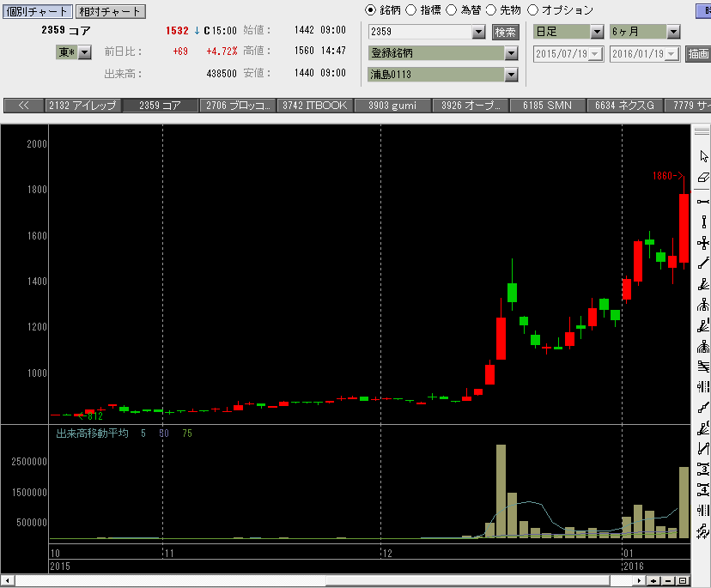Select the second fan lines tool with bar

point(703,325)
